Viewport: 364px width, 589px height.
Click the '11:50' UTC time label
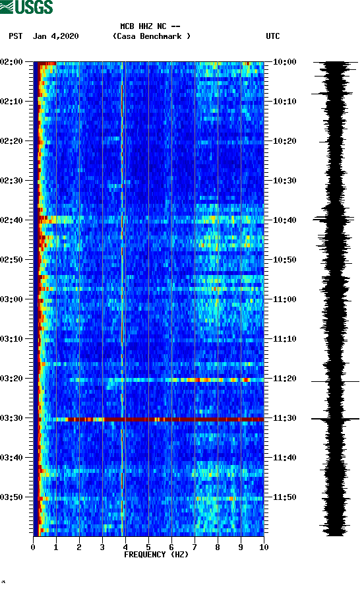click(x=284, y=497)
